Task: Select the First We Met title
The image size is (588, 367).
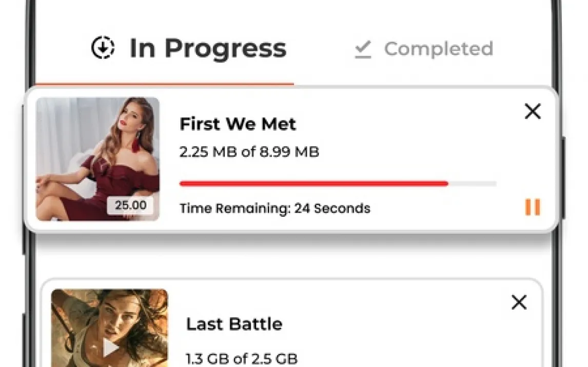Action: 238,124
